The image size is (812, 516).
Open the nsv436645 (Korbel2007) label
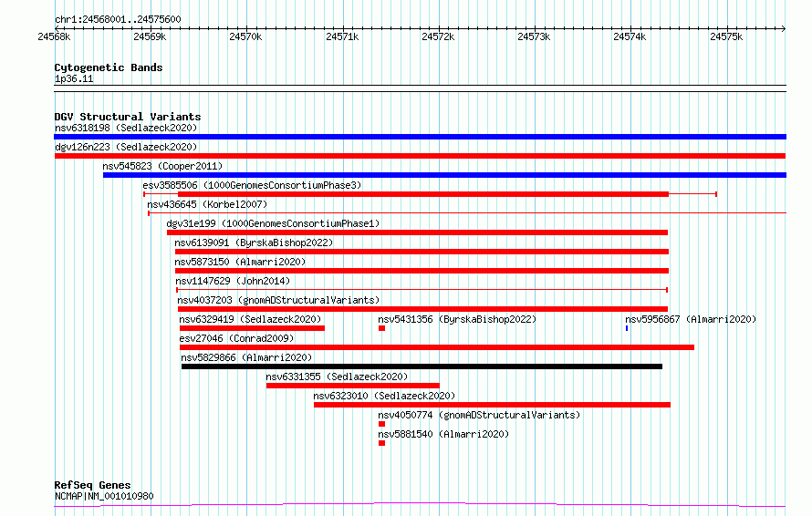pyautogui.click(x=207, y=204)
